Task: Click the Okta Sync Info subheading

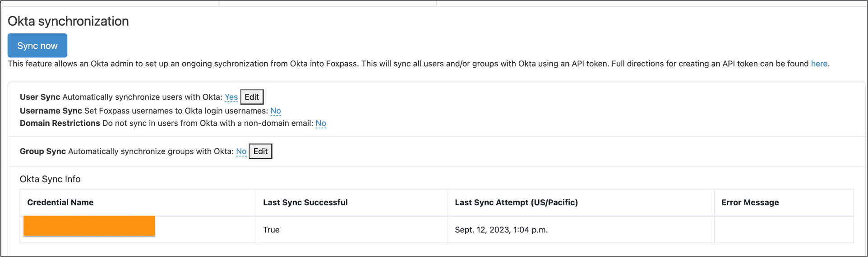Action: tap(50, 179)
